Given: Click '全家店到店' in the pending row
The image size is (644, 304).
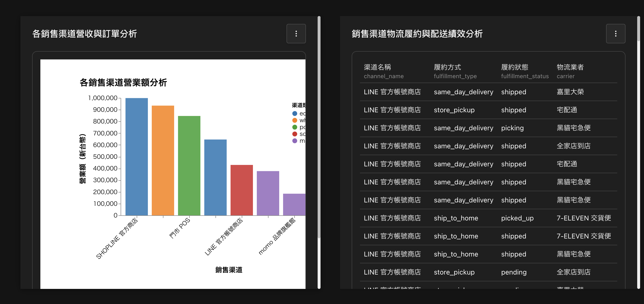Looking at the screenshot, I should [573, 272].
